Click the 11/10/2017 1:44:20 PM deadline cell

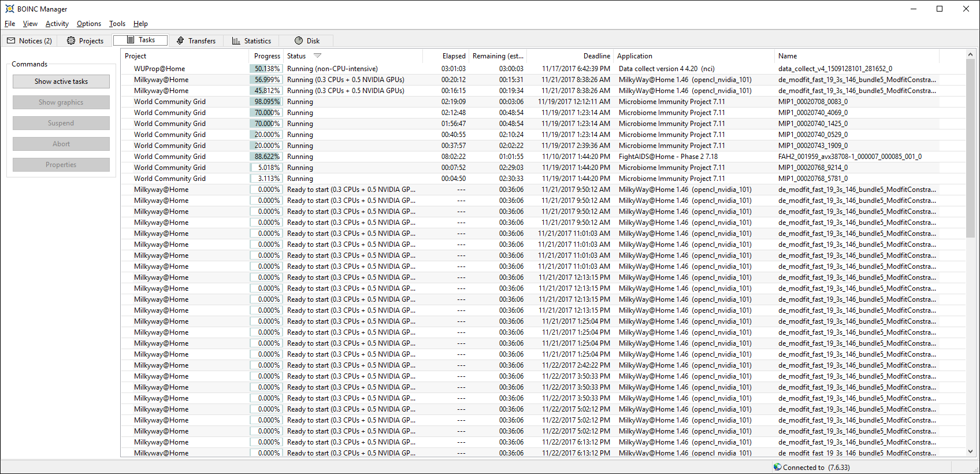click(576, 157)
